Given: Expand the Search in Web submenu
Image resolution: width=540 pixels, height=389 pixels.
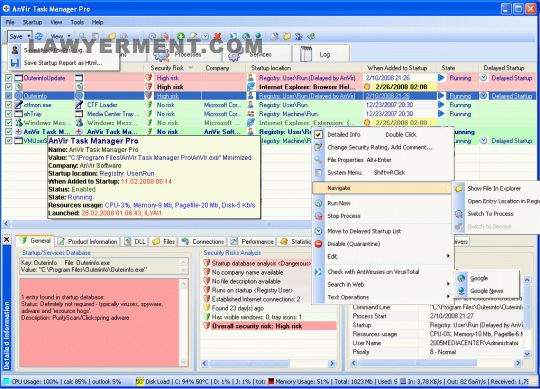Looking at the screenshot, I should pos(448,284).
